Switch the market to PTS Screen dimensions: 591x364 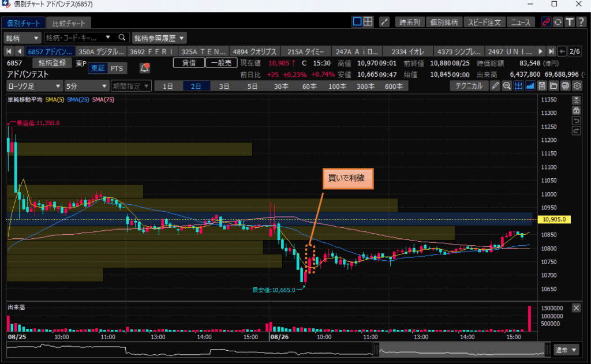click(117, 68)
